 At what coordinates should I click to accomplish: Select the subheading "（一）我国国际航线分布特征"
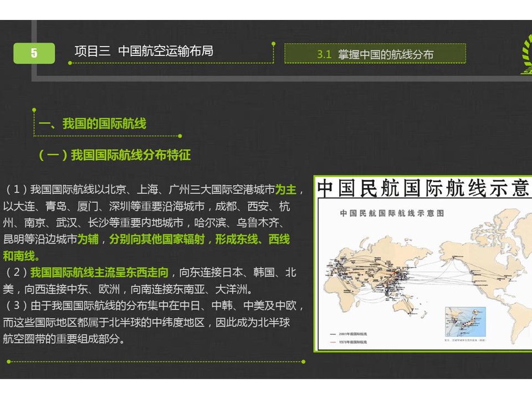[114, 155]
